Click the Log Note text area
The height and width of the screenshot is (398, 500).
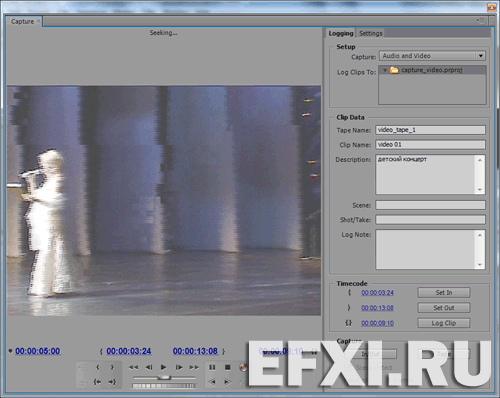pyautogui.click(x=426, y=249)
